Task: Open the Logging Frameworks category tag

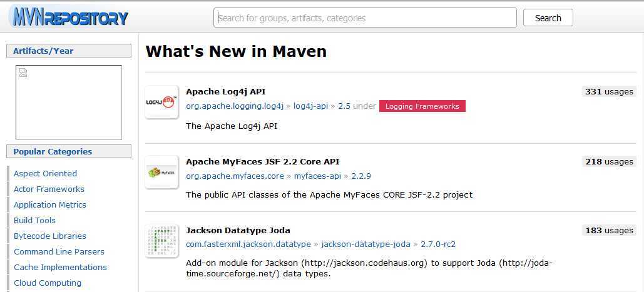Action: pyautogui.click(x=422, y=106)
